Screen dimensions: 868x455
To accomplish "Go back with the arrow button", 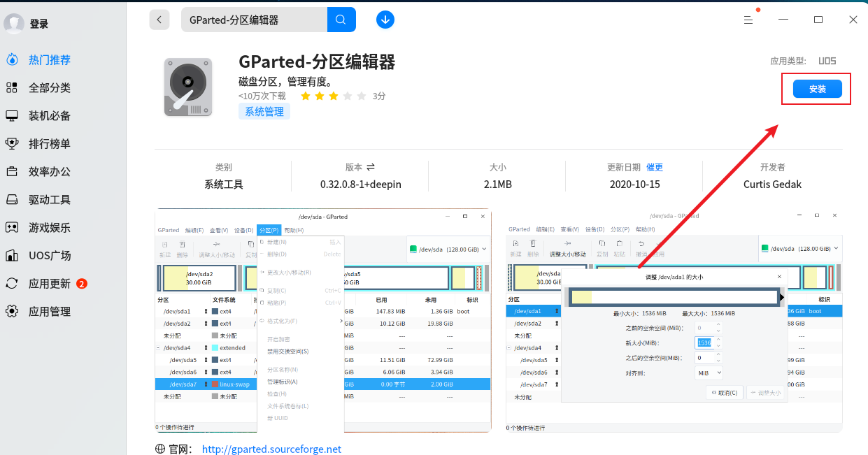I will [x=159, y=20].
